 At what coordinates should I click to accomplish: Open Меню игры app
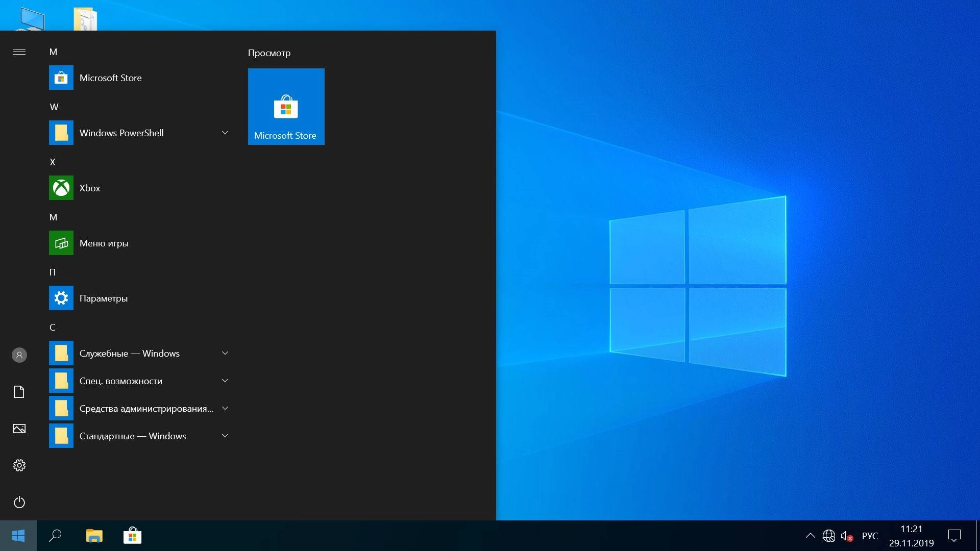(140, 243)
